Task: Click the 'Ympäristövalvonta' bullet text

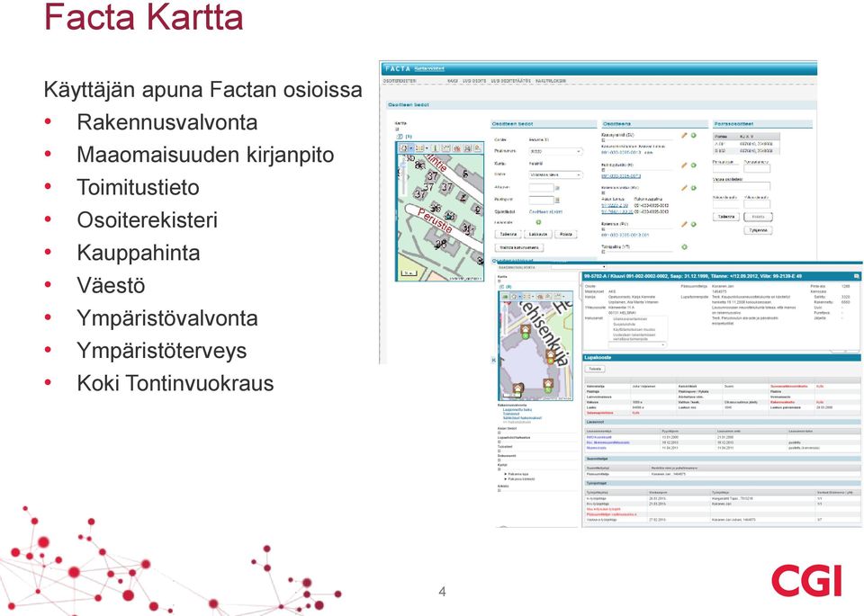Action: pos(167,318)
